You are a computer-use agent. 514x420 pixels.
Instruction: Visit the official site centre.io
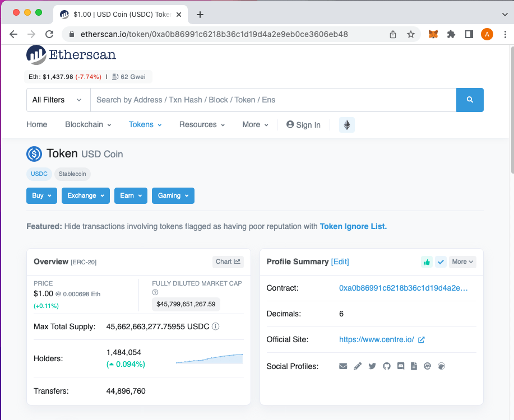click(376, 339)
